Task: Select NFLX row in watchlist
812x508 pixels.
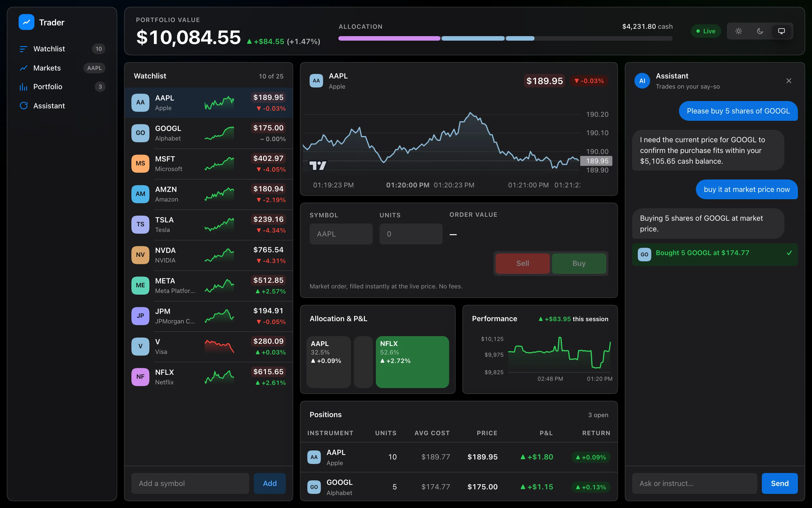Action: point(208,377)
